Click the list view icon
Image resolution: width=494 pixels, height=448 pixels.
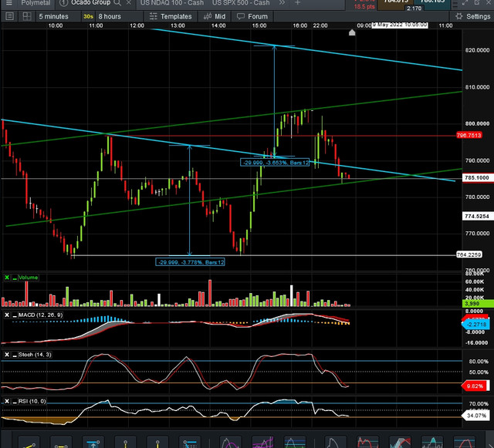pyautogui.click(x=9, y=16)
